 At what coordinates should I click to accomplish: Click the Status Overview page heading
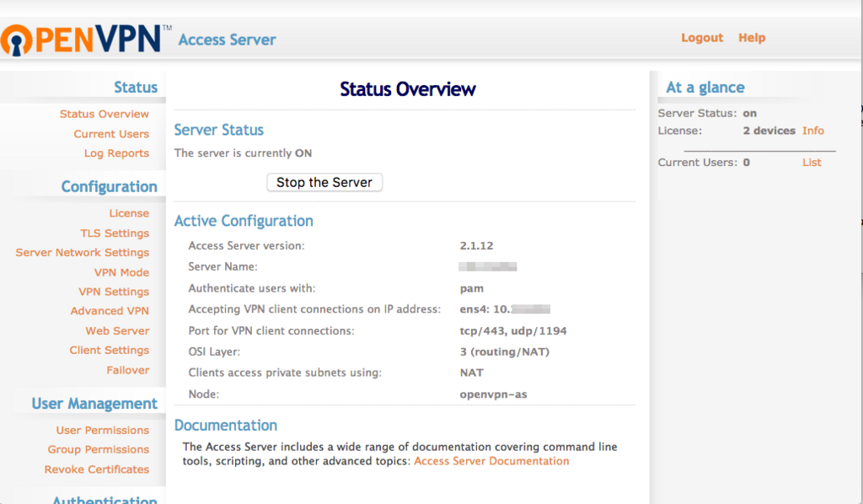pos(407,89)
